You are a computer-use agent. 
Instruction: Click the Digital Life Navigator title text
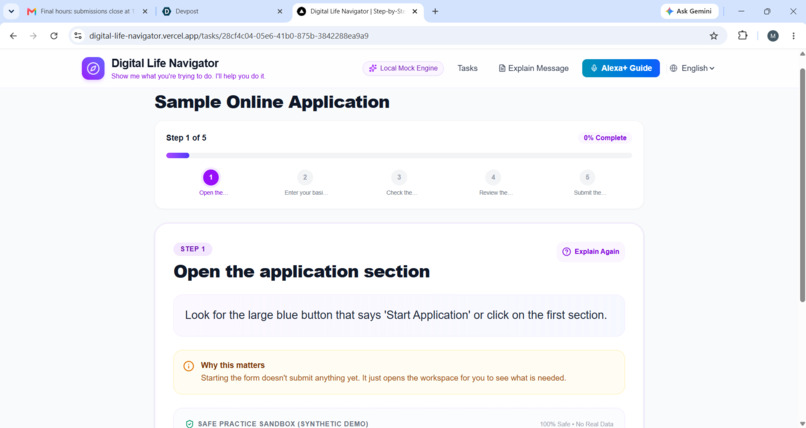pos(165,63)
